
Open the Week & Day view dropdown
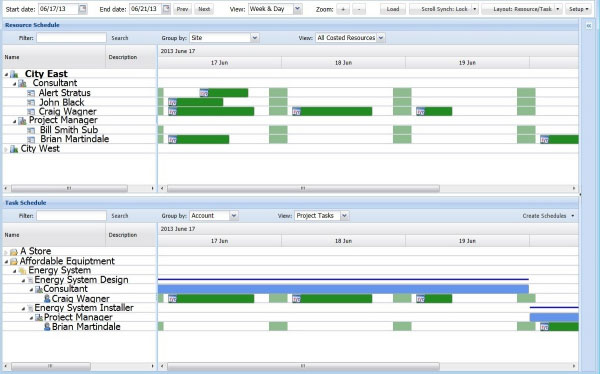pos(298,9)
